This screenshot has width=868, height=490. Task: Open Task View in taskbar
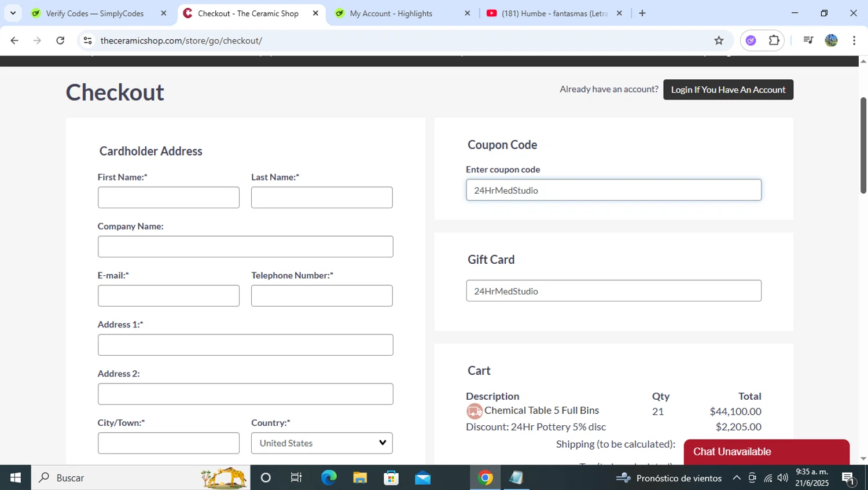tap(296, 477)
